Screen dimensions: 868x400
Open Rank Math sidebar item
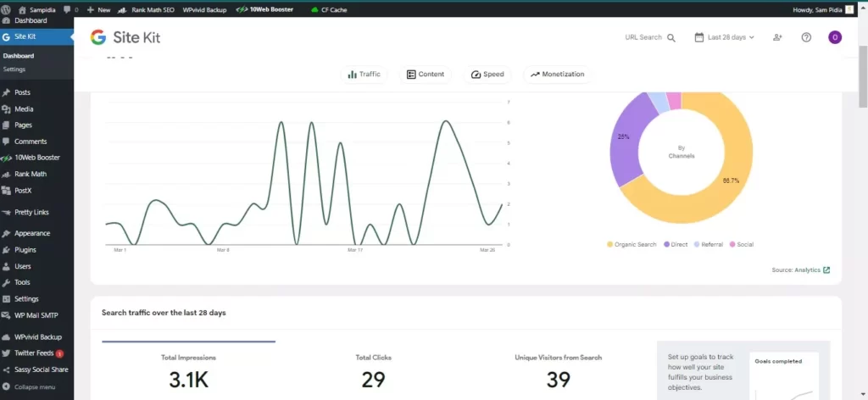36,174
